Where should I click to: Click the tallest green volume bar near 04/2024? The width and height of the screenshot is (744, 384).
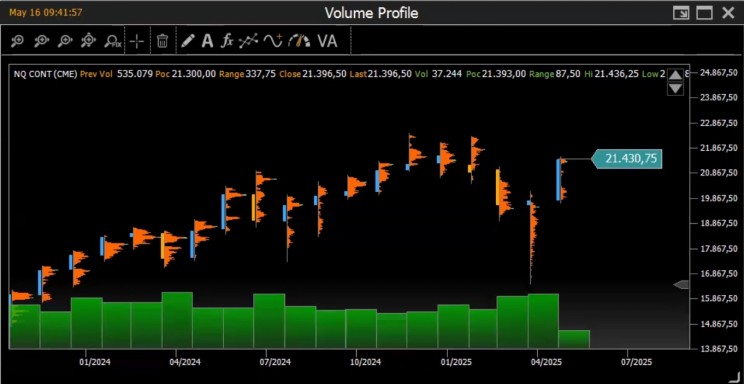click(x=177, y=320)
